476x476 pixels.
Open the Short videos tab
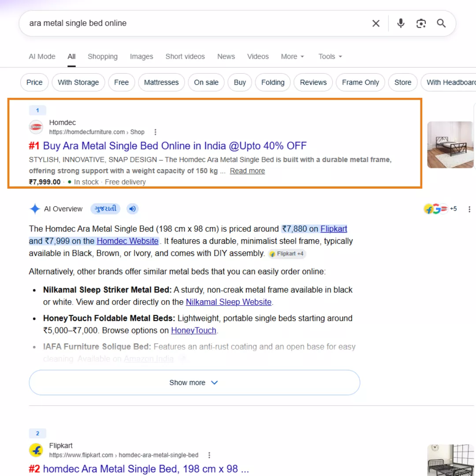pyautogui.click(x=185, y=57)
